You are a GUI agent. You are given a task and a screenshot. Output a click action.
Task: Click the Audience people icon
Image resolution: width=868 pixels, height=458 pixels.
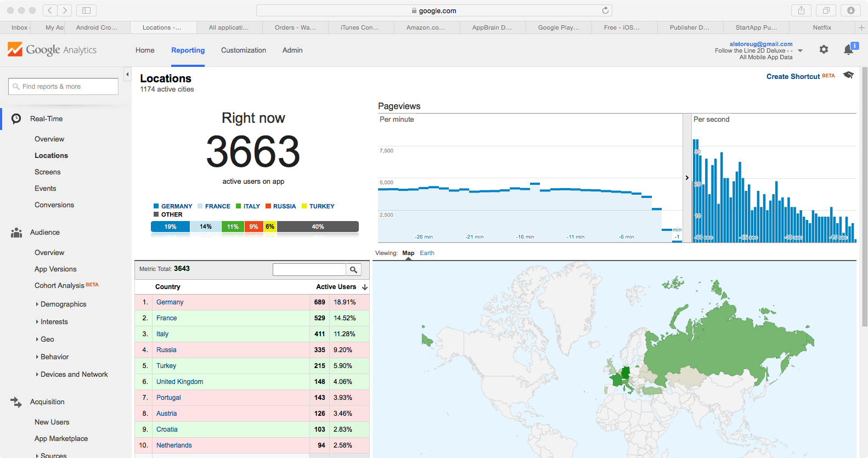(x=16, y=233)
